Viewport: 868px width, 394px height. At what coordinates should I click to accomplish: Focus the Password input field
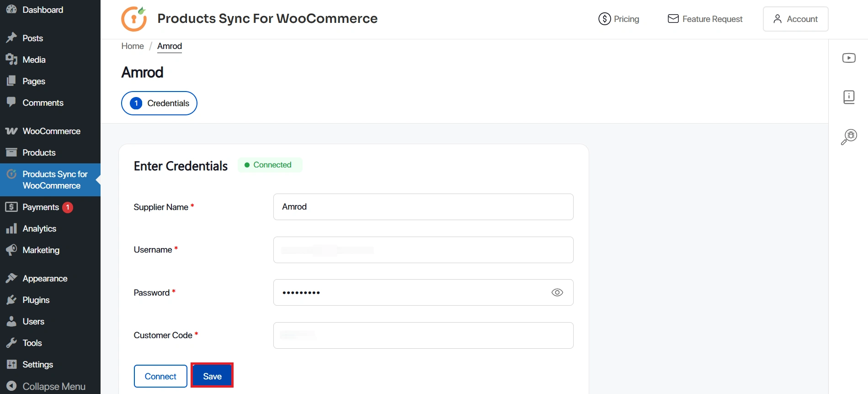click(x=423, y=292)
